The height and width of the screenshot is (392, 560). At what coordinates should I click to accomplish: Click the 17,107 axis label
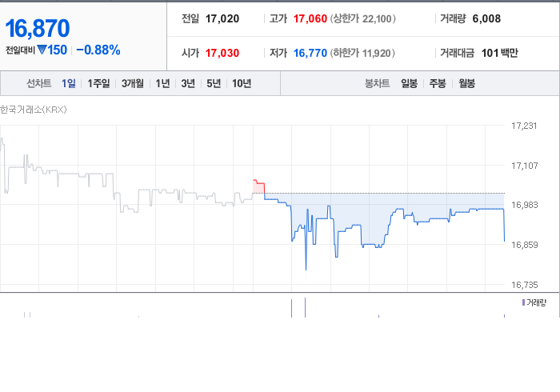(x=524, y=166)
